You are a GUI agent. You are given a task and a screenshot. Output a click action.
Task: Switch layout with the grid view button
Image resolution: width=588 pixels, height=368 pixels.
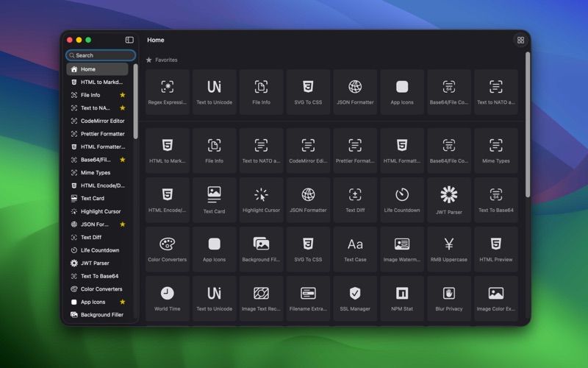[520, 40]
